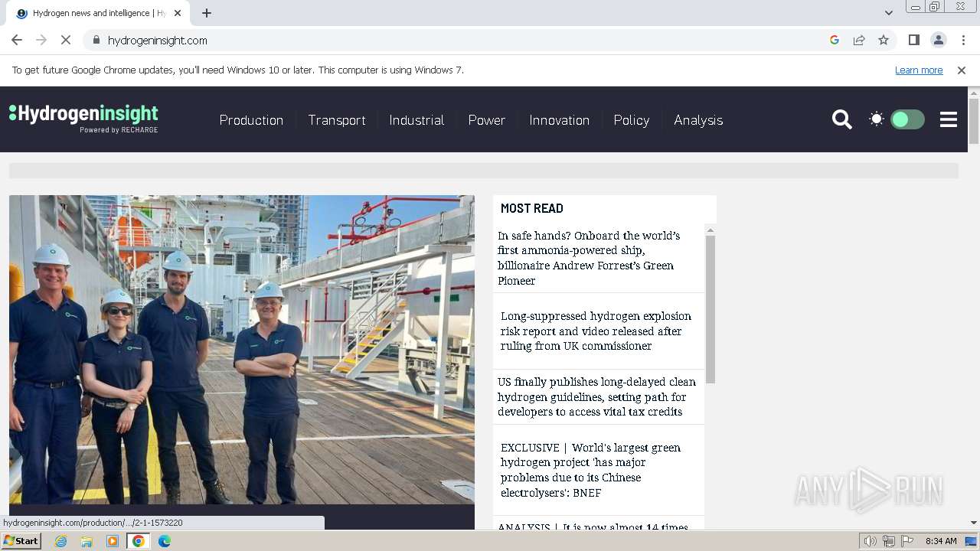Open the EXCLUSIVE green hydrogen project article
980x551 pixels.
pos(590,470)
